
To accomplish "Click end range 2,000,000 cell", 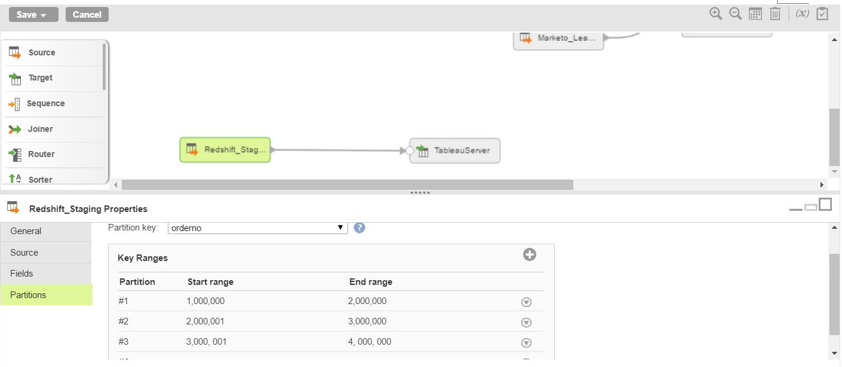I will tap(367, 301).
